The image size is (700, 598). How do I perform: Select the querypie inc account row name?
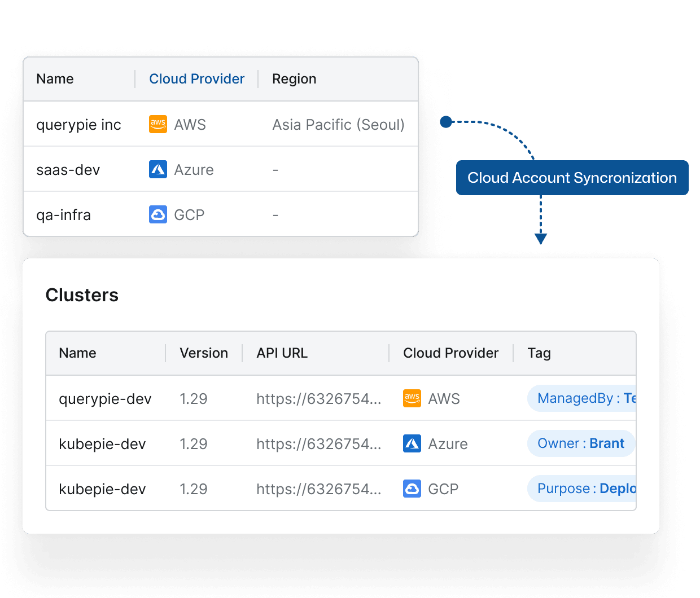click(78, 125)
